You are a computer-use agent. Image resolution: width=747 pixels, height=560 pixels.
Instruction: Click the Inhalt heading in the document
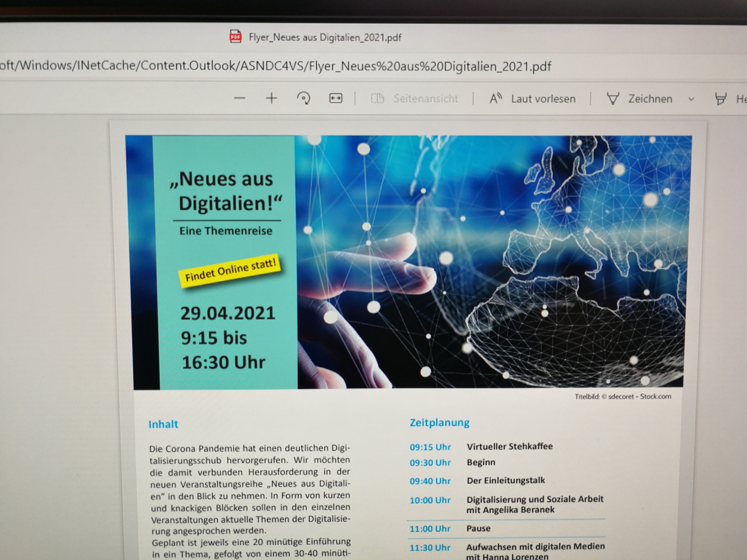(x=163, y=424)
